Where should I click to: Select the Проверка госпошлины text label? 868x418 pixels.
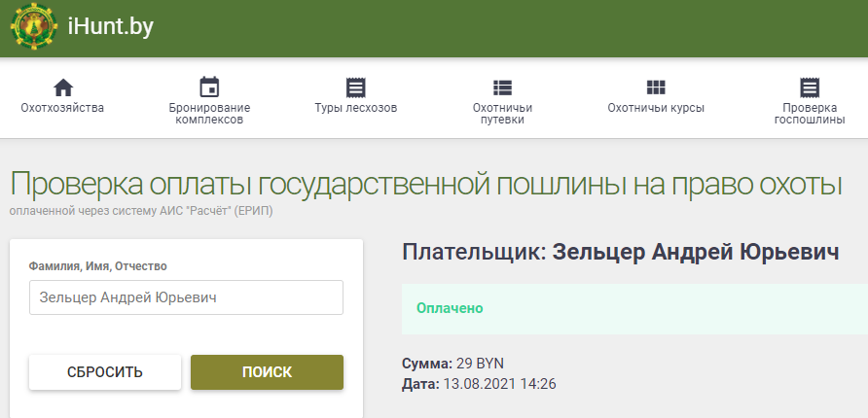810,114
